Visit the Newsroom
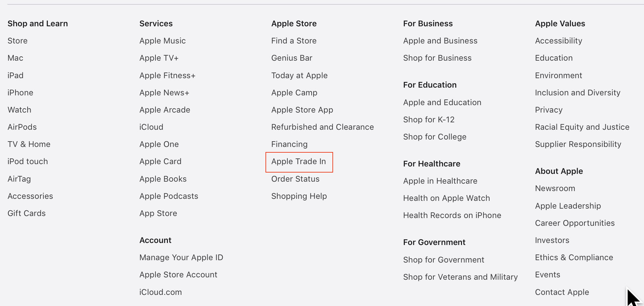 coord(555,188)
